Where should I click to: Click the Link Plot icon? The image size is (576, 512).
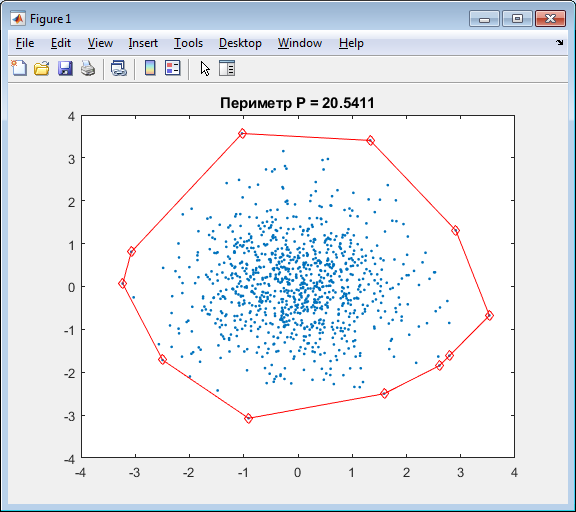(x=119, y=68)
